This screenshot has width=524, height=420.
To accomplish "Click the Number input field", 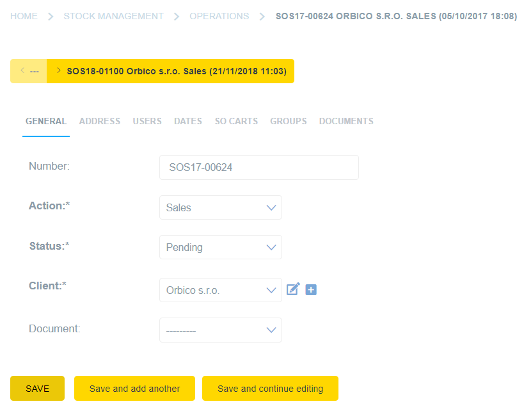I will 258,167.
